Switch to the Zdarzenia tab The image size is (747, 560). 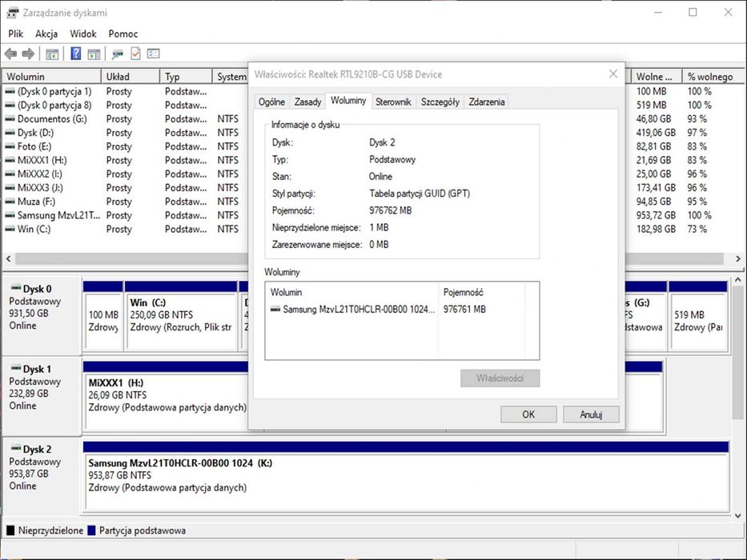487,102
